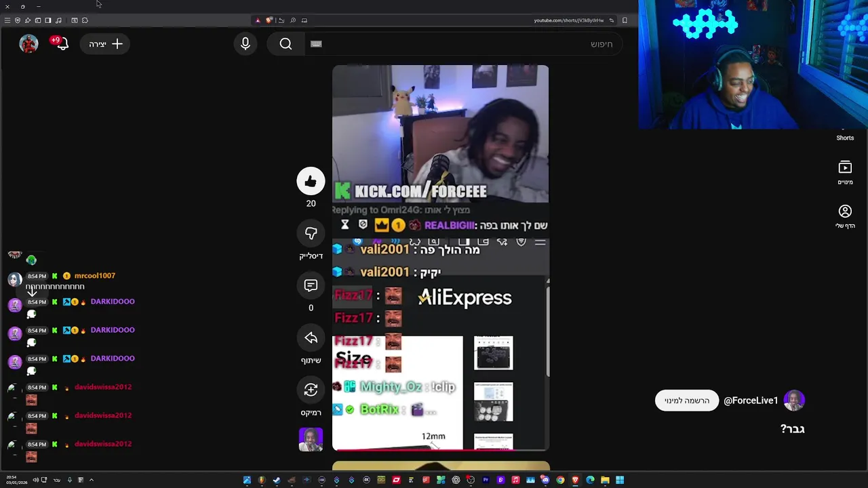The height and width of the screenshot is (488, 868).
Task: Bookmark the page with the bookmark icon
Action: [625, 20]
